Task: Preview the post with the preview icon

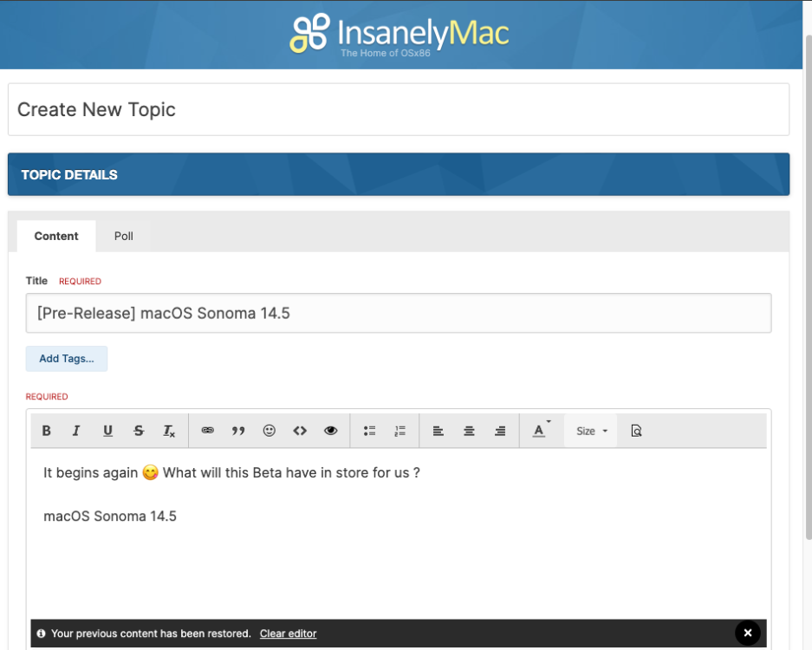Action: point(636,431)
